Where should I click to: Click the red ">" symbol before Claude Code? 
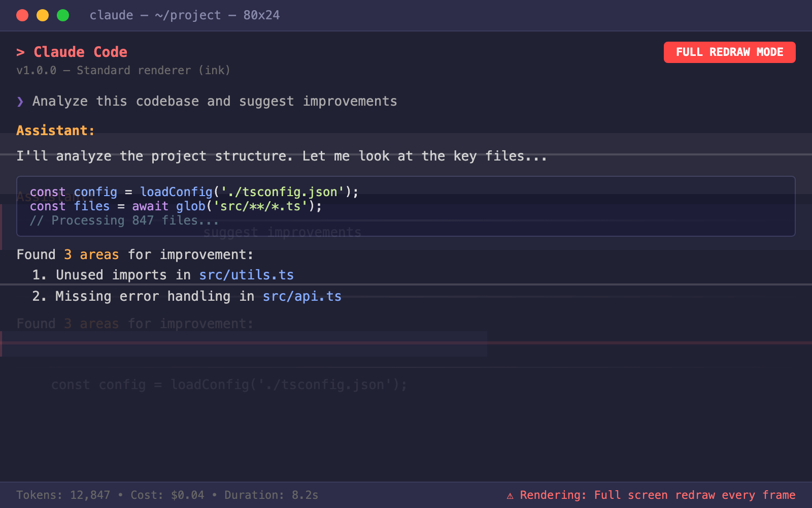click(20, 52)
